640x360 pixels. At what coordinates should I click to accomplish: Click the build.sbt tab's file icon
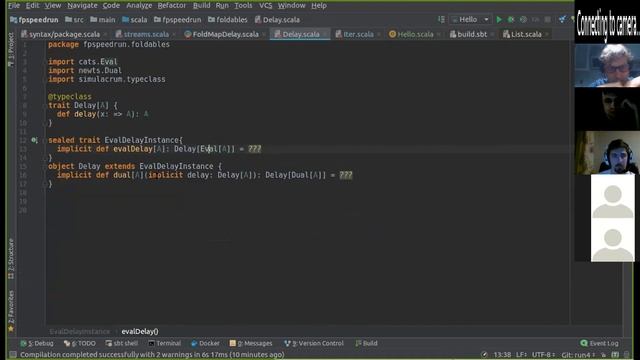tap(453, 34)
